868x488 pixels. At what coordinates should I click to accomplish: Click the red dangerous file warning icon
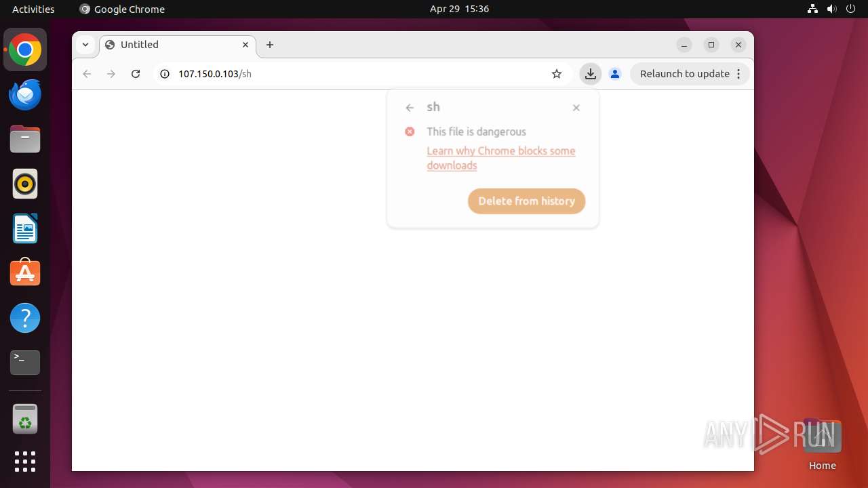410,131
